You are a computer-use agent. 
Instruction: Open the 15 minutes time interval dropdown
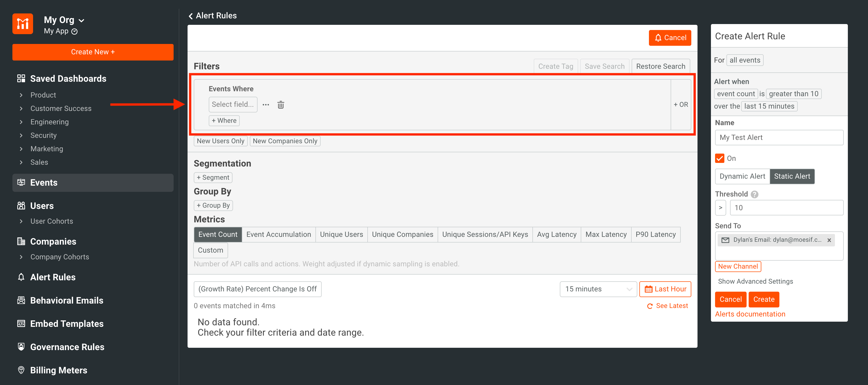coord(598,289)
